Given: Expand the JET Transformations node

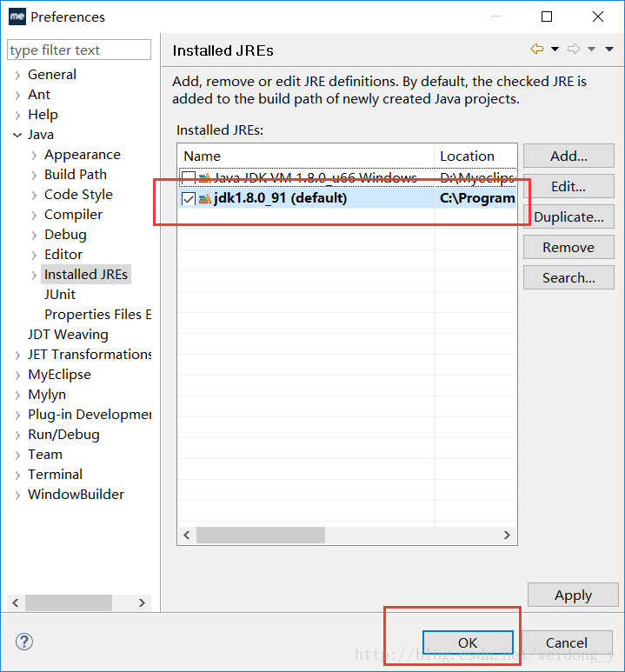Looking at the screenshot, I should (17, 356).
